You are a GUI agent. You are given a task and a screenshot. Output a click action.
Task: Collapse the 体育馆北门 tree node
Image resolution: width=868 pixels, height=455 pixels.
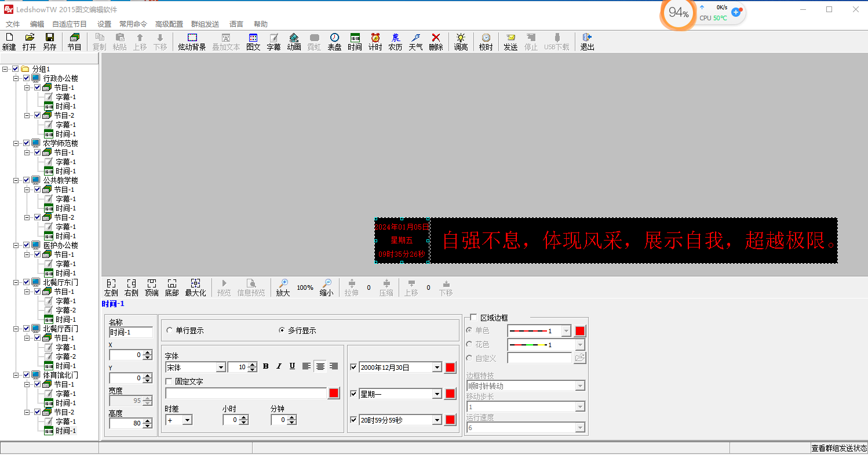16,374
